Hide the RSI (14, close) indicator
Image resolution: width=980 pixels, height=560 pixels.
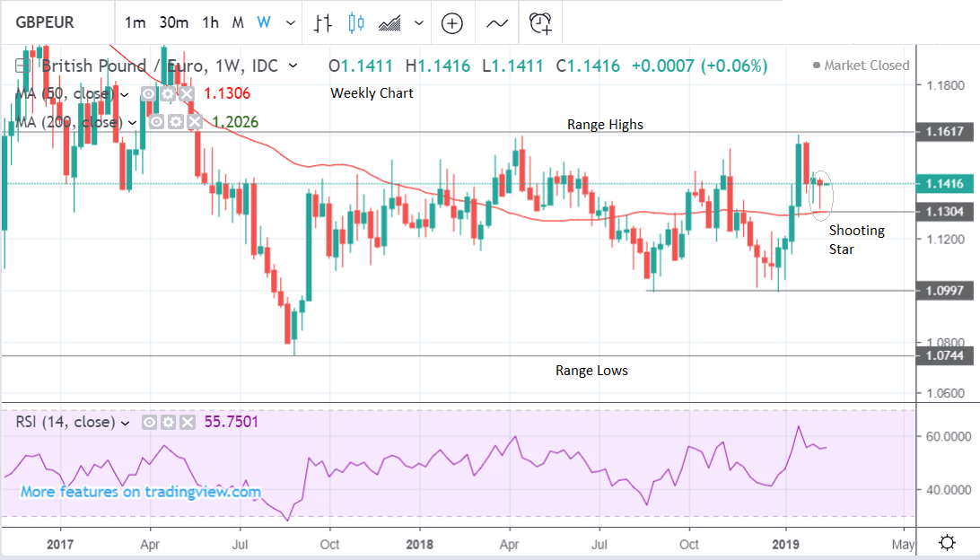[x=149, y=423]
